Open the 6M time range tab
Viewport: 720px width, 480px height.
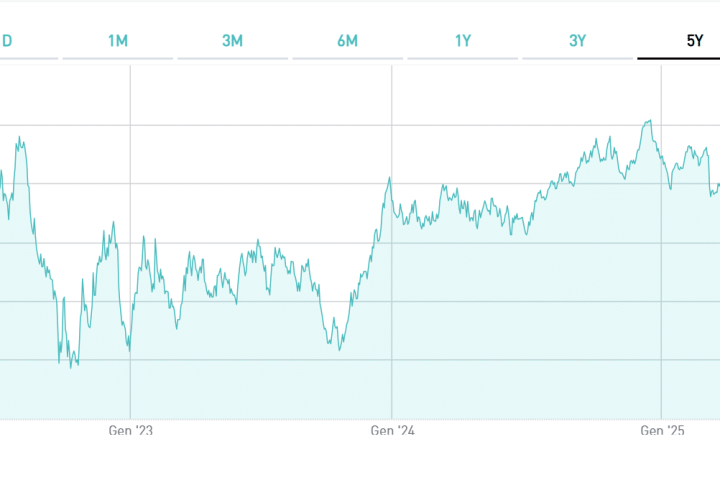tap(348, 41)
